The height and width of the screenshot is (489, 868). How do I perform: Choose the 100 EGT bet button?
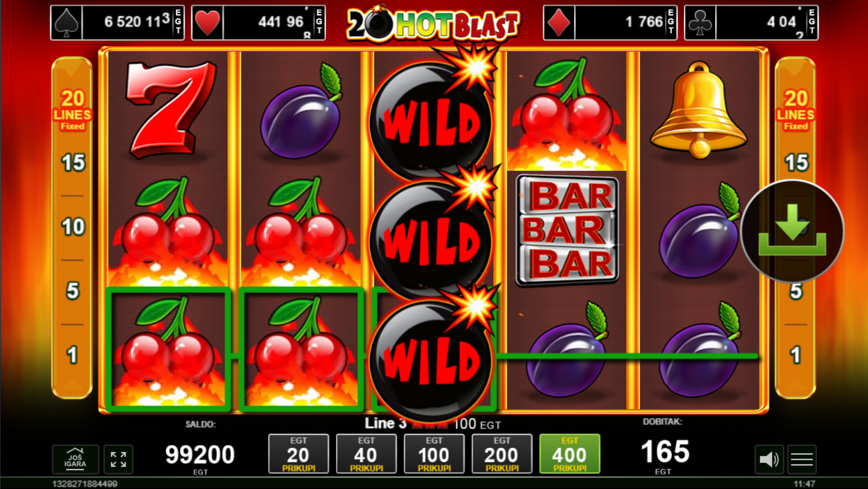tap(434, 454)
